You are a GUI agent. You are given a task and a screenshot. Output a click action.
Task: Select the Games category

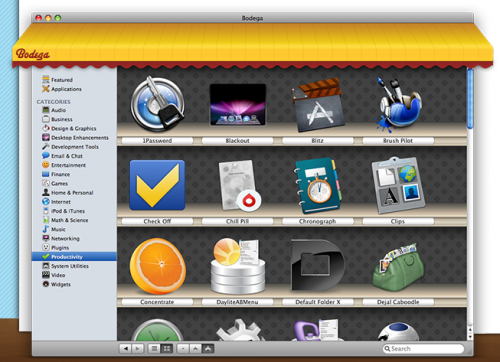55,183
